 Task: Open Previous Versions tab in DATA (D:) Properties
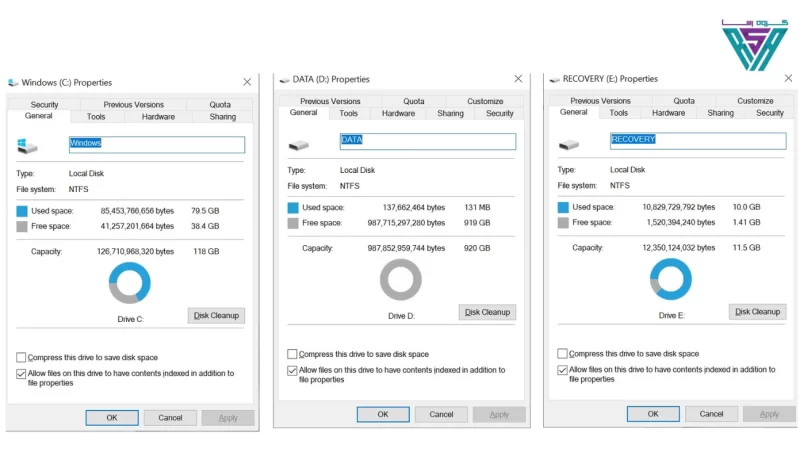pos(330,102)
